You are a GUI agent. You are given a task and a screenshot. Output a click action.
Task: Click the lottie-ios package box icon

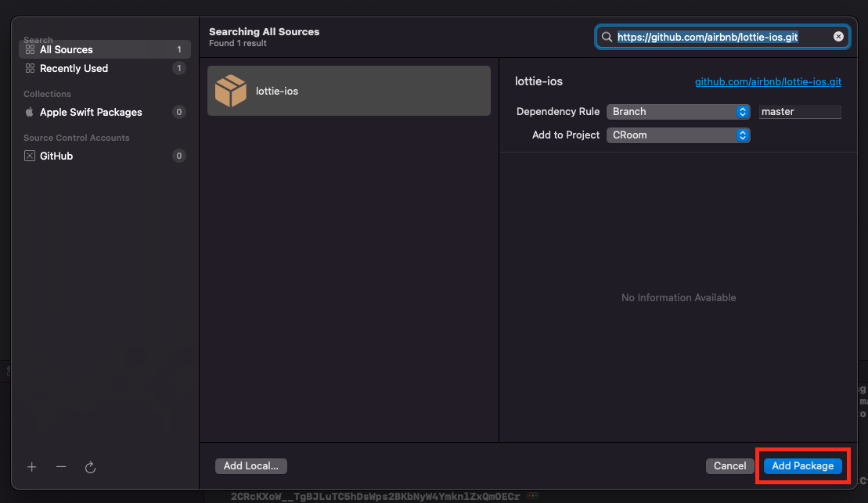click(x=231, y=91)
